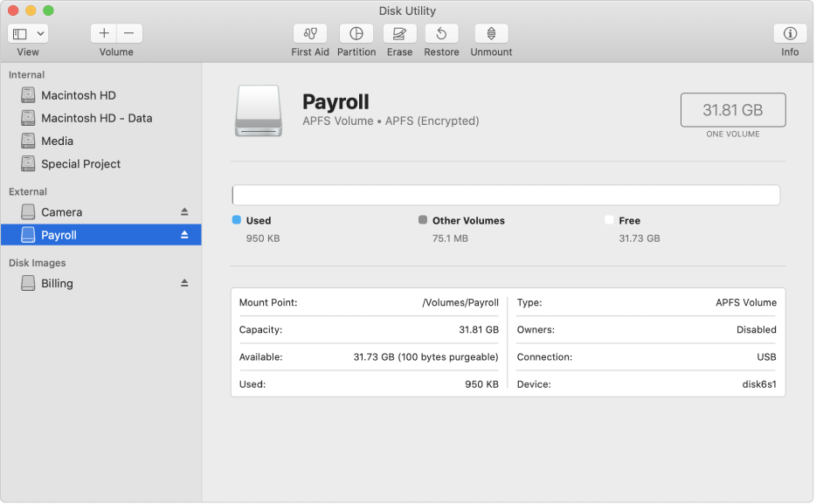Click the ONE VOLUME label
This screenshot has height=504, width=816.
click(x=733, y=135)
